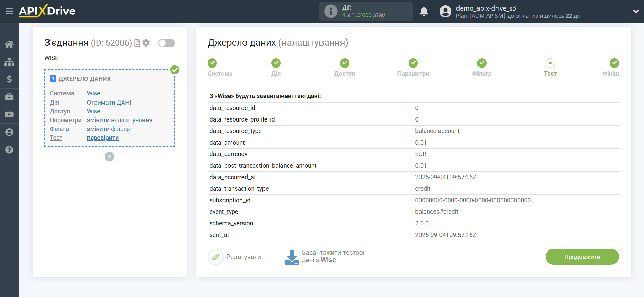
Task: Click the Wise access link
Action: coord(94,111)
